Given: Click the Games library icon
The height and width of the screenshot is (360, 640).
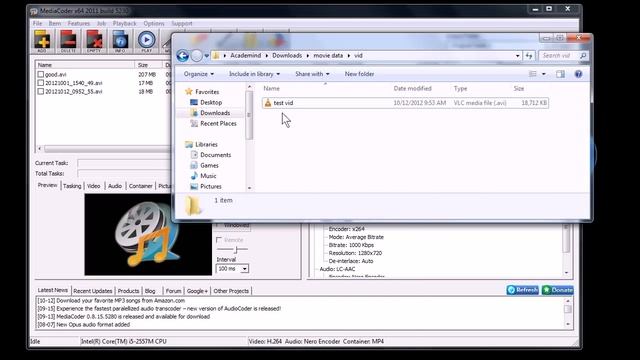Looking at the screenshot, I should click(194, 165).
